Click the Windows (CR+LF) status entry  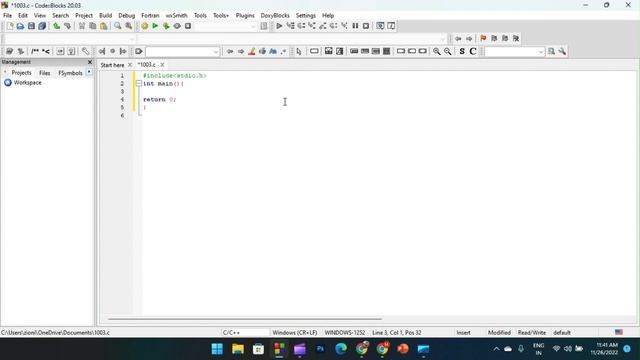click(x=295, y=333)
